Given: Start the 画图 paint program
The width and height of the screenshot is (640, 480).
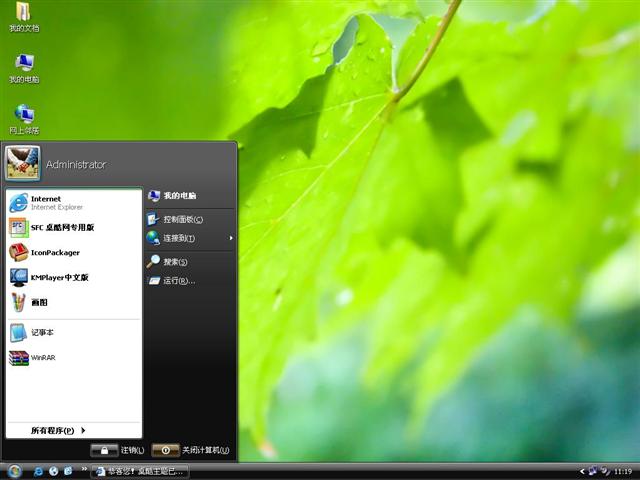Looking at the screenshot, I should coord(73,302).
